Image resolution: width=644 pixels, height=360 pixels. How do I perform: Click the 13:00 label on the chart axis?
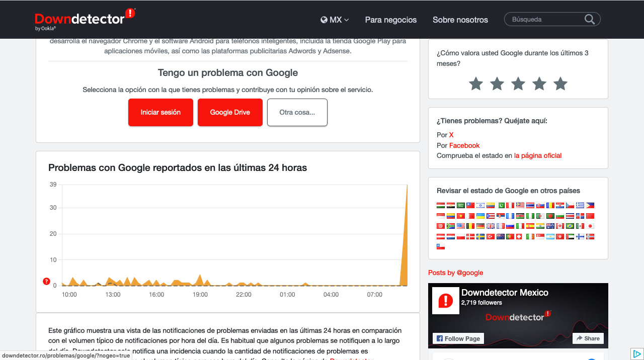[x=113, y=295]
